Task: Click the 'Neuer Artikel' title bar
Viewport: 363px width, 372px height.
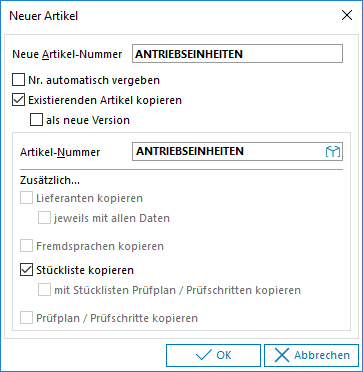Action: tap(167, 15)
